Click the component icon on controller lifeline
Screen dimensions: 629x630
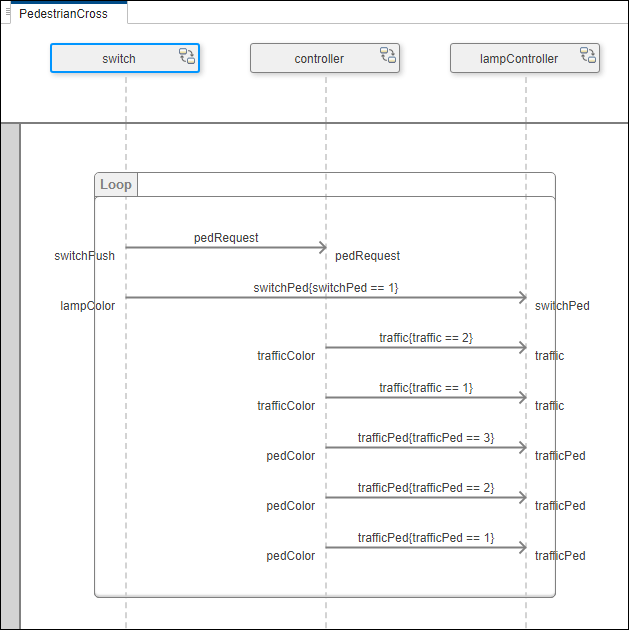point(387,57)
